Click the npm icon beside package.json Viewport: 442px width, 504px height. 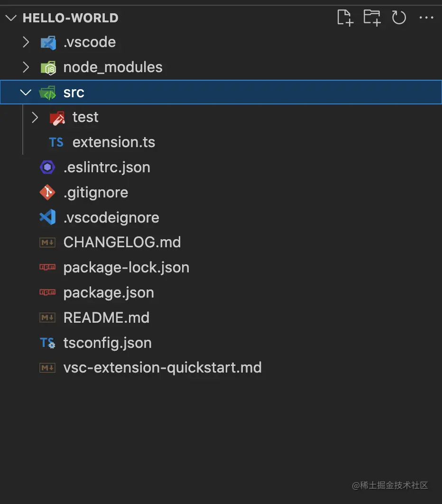click(47, 293)
